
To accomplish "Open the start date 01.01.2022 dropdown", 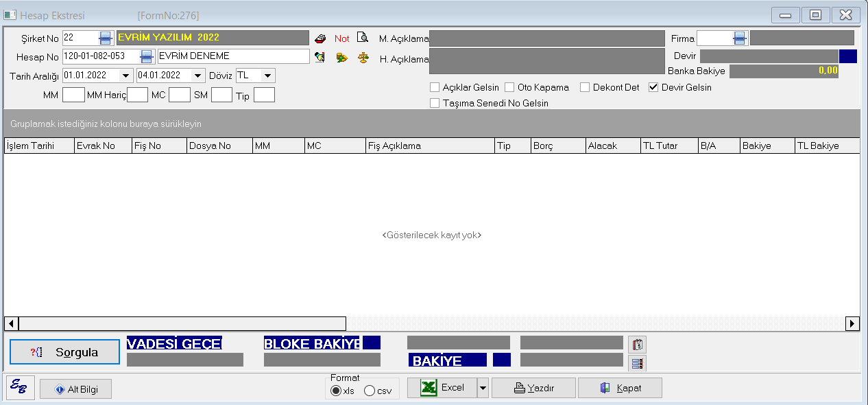I will 125,76.
